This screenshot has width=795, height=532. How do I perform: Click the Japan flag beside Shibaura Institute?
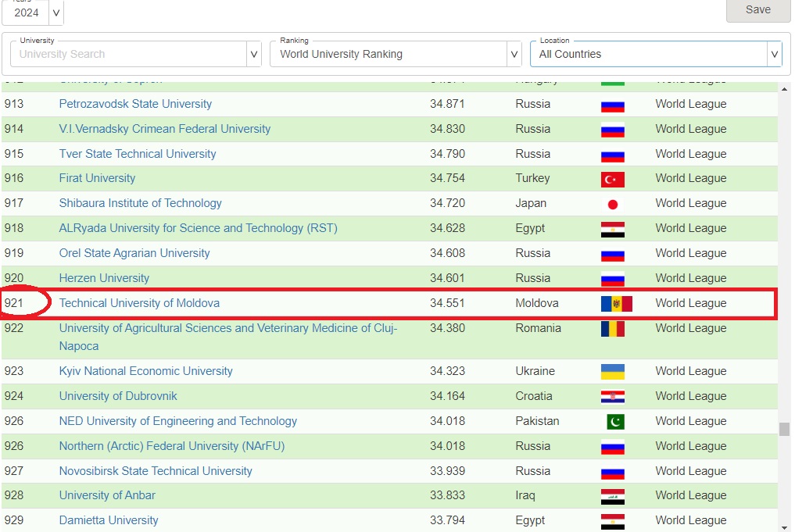[612, 205]
